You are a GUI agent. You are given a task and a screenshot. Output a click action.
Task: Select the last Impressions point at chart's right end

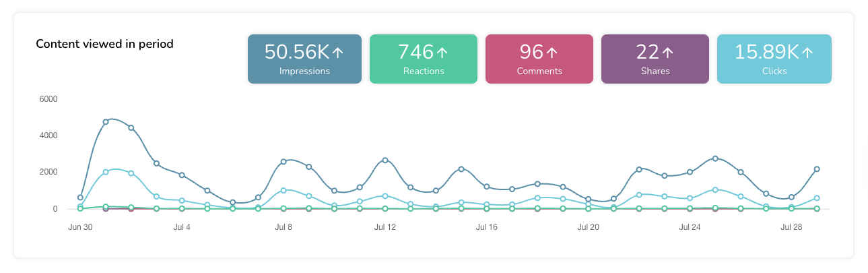click(817, 169)
